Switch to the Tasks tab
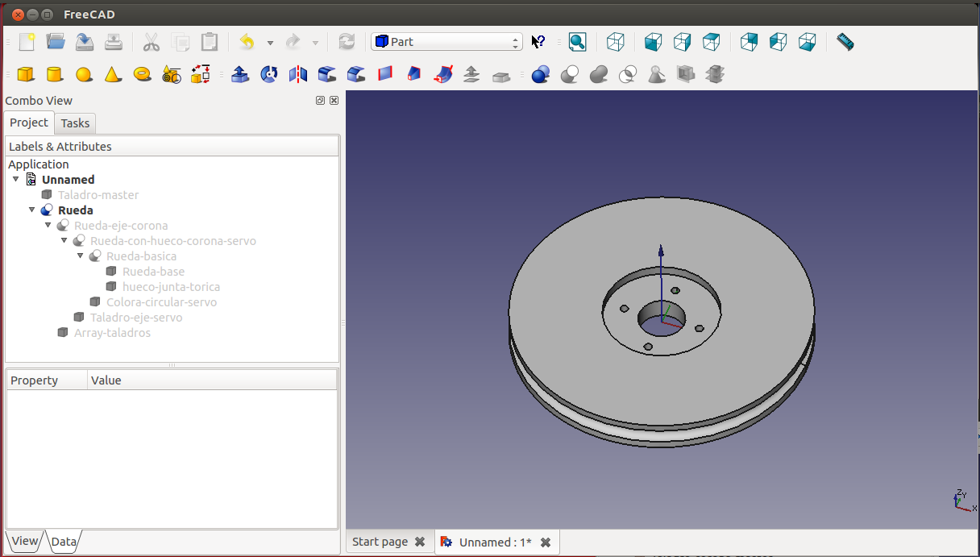Screen dimensions: 980x557 (75, 123)
